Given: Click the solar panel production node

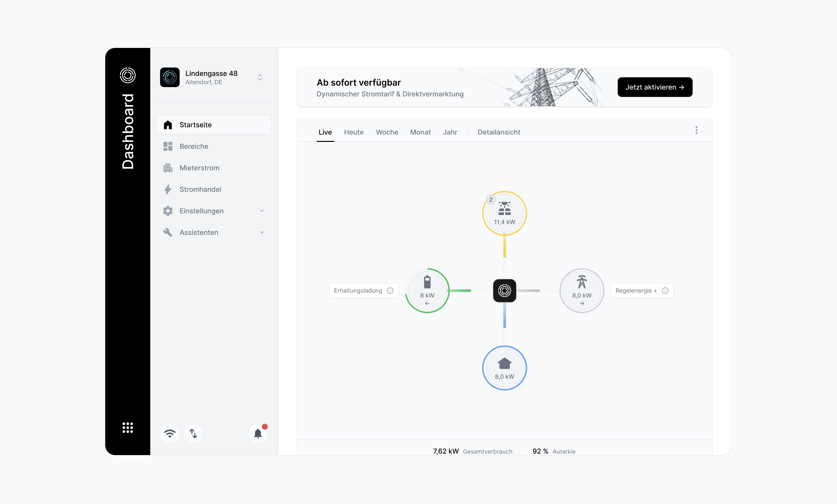Looking at the screenshot, I should pos(504,213).
